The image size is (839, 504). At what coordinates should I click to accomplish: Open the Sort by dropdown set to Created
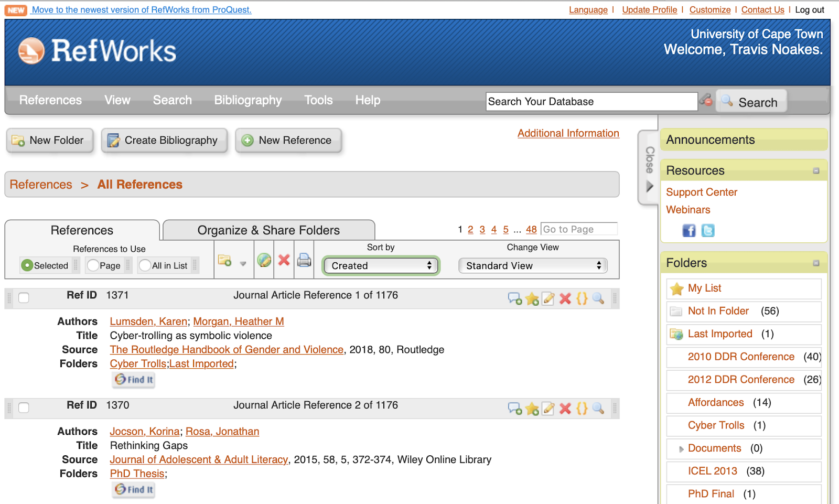click(380, 265)
